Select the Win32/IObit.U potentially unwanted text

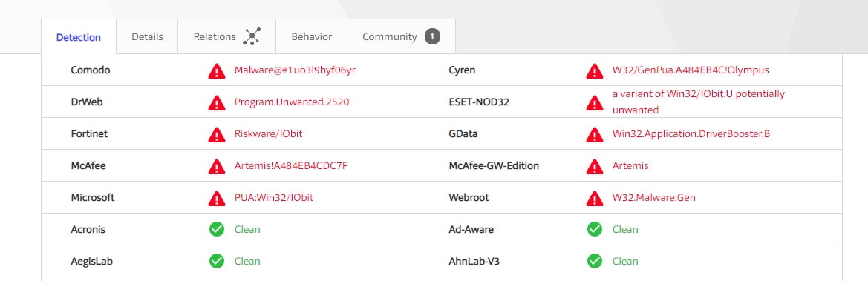(x=698, y=102)
